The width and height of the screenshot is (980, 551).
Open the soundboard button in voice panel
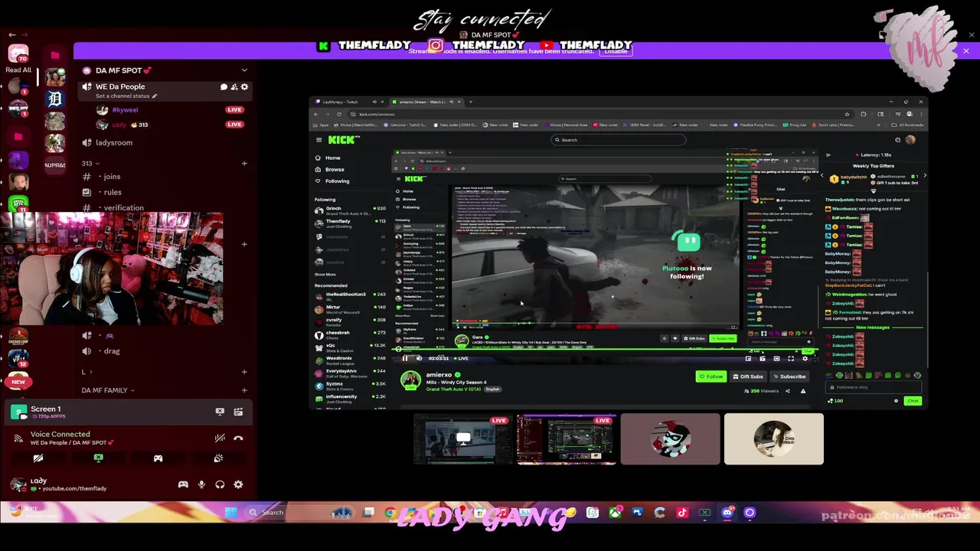218,458
